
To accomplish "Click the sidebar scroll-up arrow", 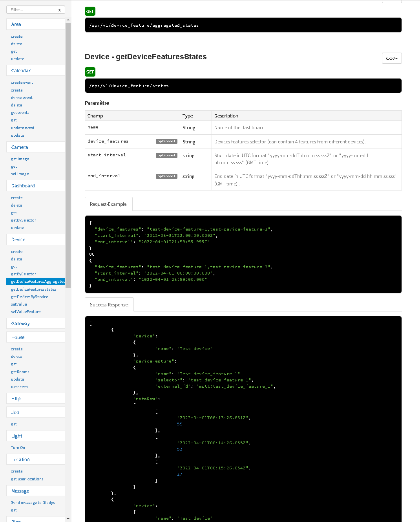I will 68,20.
